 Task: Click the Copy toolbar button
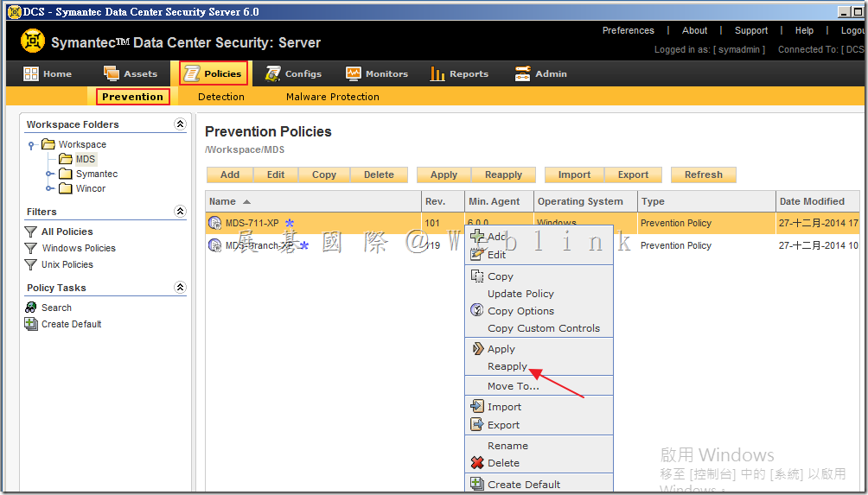pyautogui.click(x=324, y=175)
